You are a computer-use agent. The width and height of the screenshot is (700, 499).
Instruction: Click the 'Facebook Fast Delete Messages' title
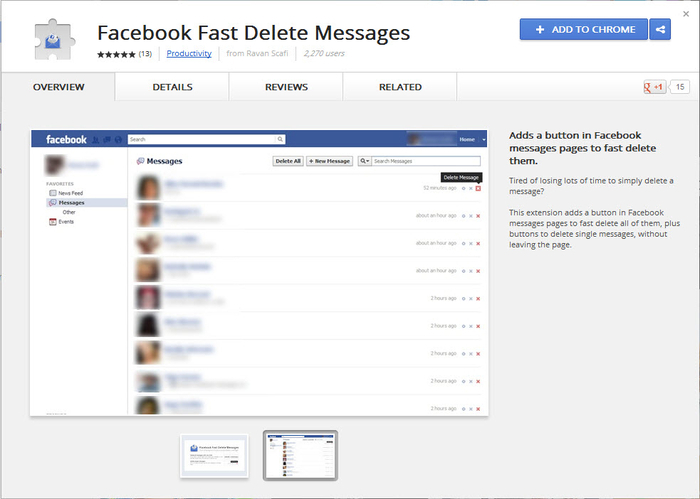coord(254,33)
